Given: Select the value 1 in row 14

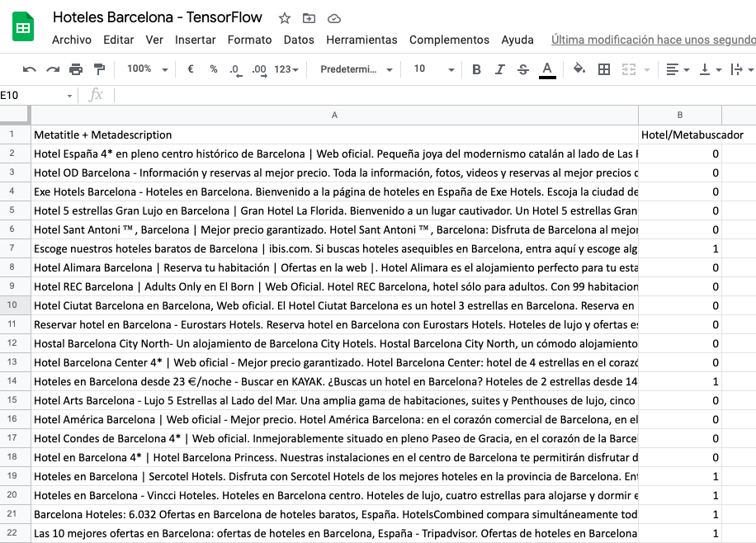Looking at the screenshot, I should click(680, 381).
